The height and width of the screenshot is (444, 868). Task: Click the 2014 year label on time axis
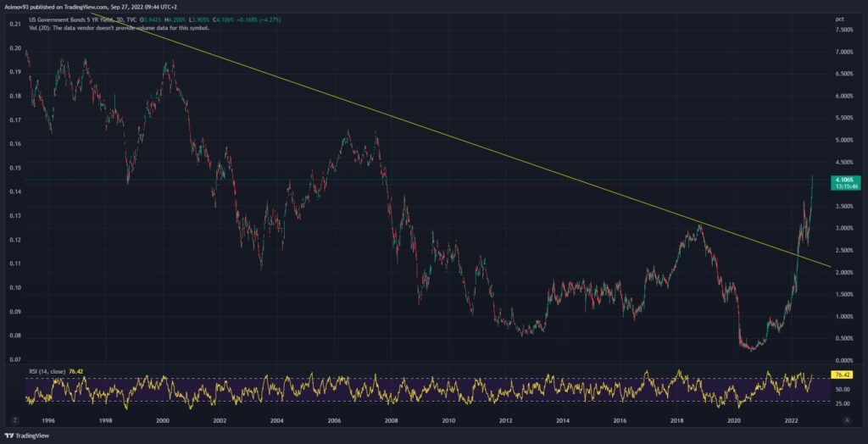click(563, 421)
